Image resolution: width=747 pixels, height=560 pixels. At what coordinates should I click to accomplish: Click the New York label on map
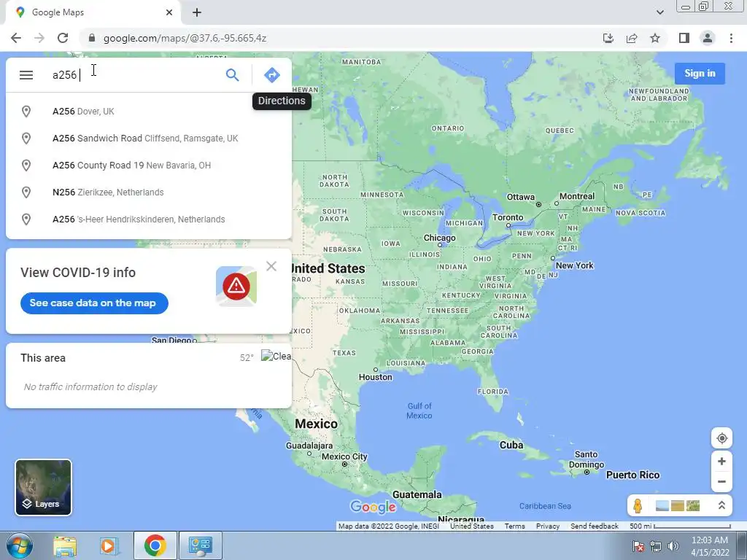[x=575, y=265]
